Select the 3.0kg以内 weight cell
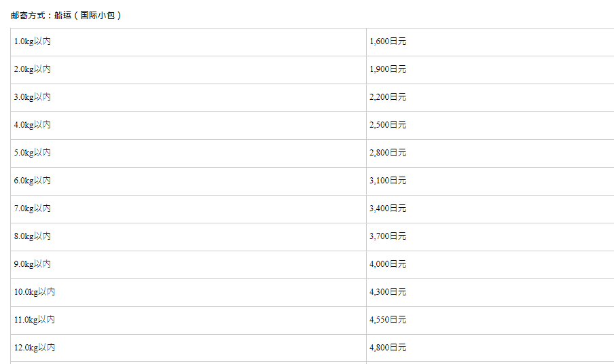 (x=188, y=98)
